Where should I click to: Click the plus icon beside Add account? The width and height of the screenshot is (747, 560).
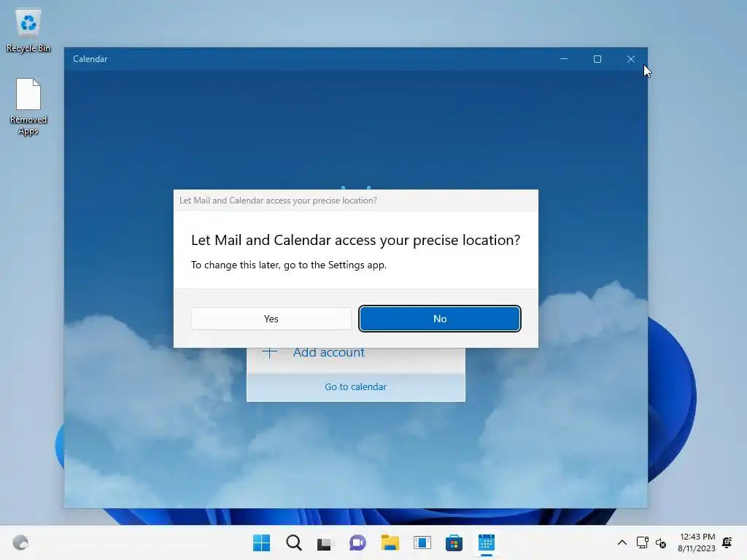tap(269, 352)
